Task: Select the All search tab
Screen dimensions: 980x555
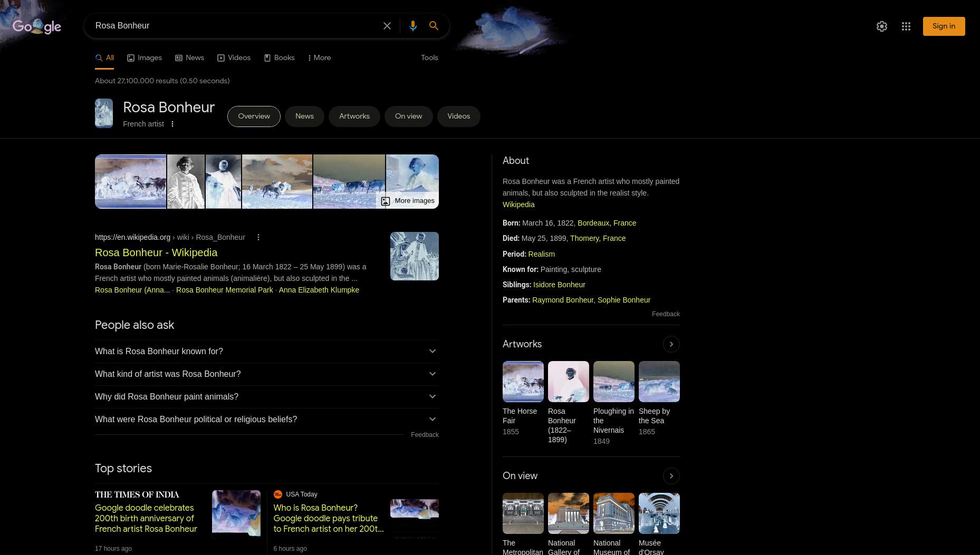Action: (x=104, y=58)
